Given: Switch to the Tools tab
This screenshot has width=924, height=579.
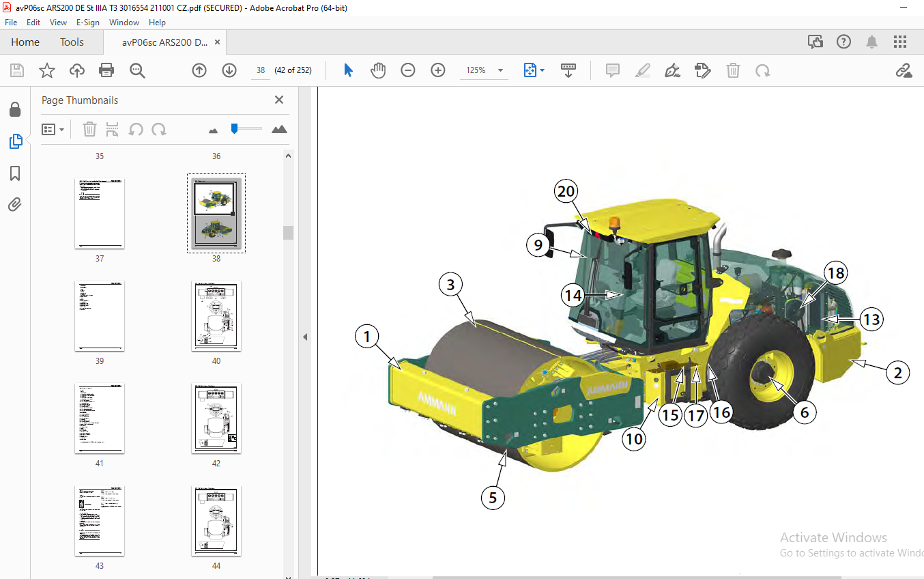Looking at the screenshot, I should [72, 42].
